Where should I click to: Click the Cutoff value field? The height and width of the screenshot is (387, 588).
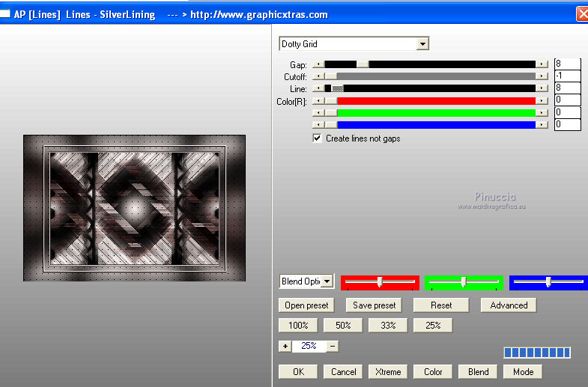(x=567, y=76)
